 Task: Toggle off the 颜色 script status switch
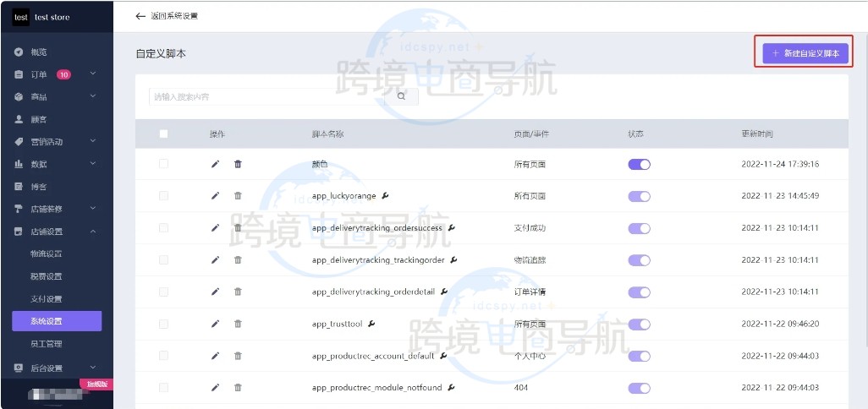click(x=639, y=164)
